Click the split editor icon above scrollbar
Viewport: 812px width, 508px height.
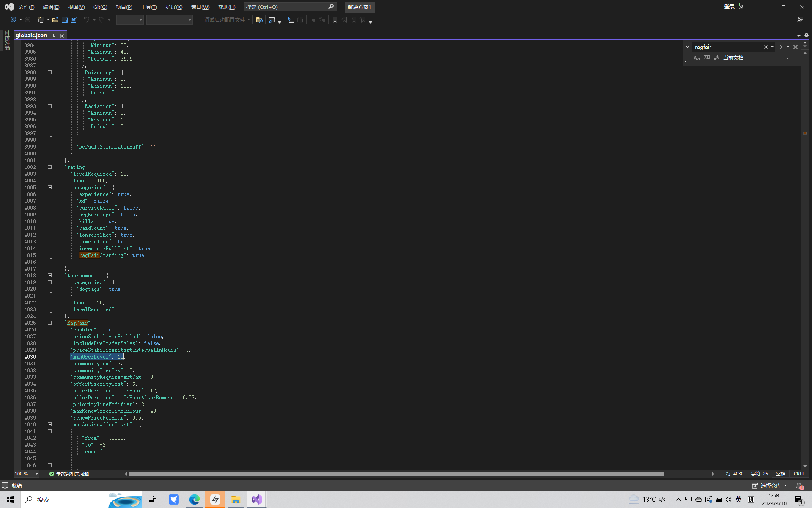coord(805,44)
